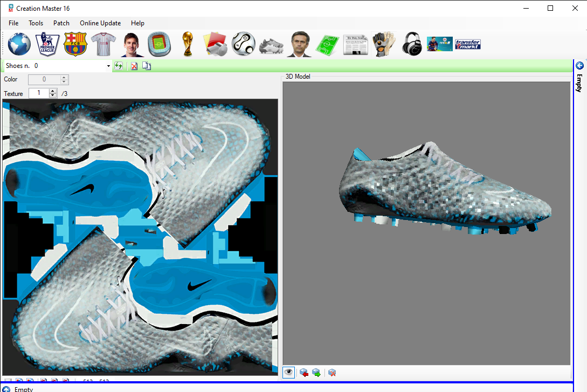The height and width of the screenshot is (392, 587).
Task: Open the File menu
Action: tap(13, 23)
